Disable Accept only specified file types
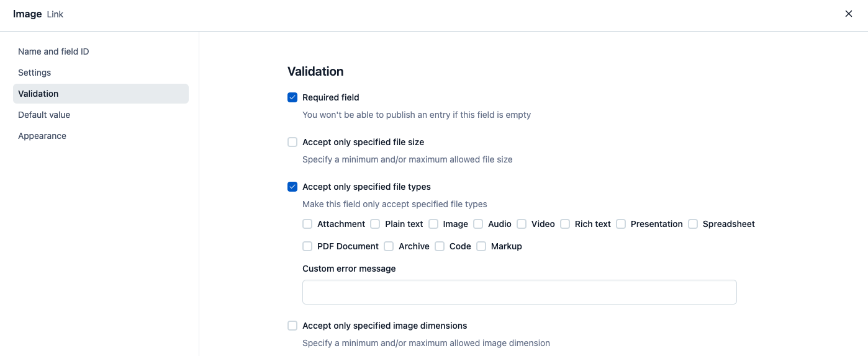 292,187
